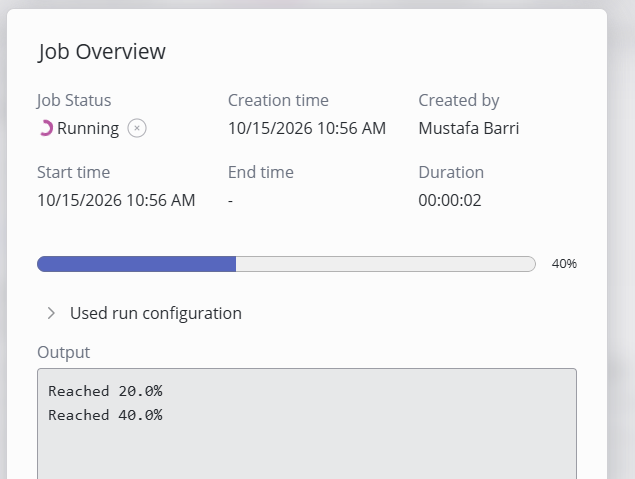Viewport: 635px width, 479px height.
Task: Click the Job Overview heading
Action: [102, 52]
